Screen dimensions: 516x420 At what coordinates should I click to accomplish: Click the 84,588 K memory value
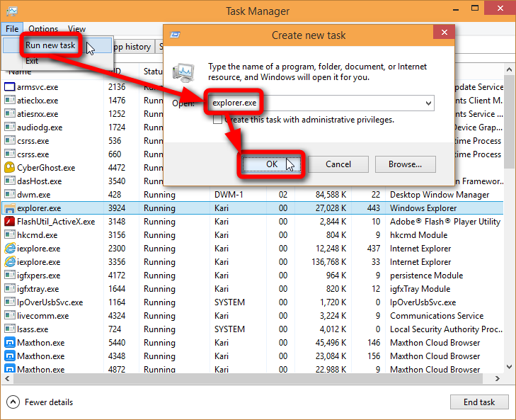click(331, 194)
